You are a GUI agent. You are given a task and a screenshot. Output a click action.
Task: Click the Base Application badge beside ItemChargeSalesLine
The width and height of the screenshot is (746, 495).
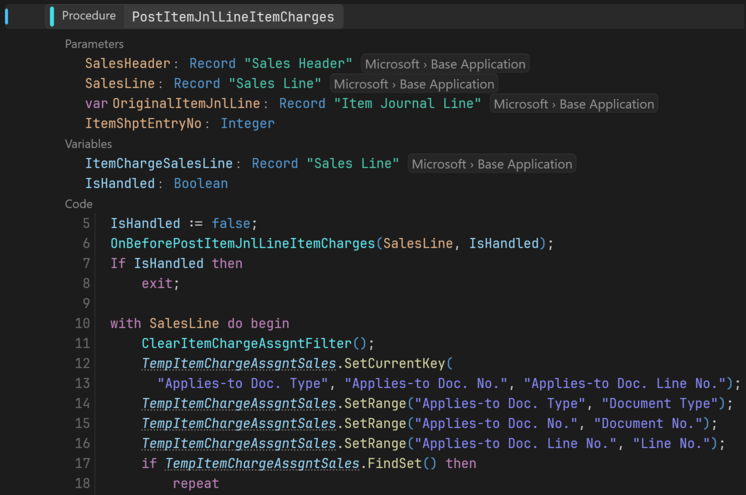(492, 164)
